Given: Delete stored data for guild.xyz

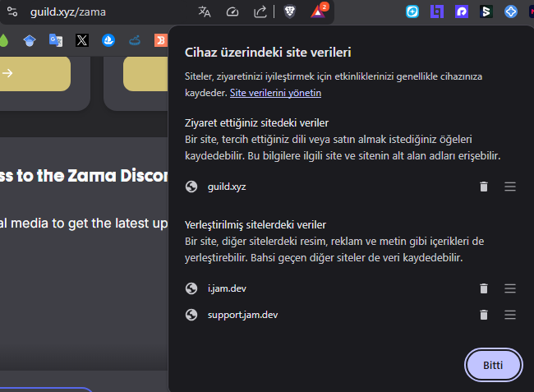Looking at the screenshot, I should (484, 187).
